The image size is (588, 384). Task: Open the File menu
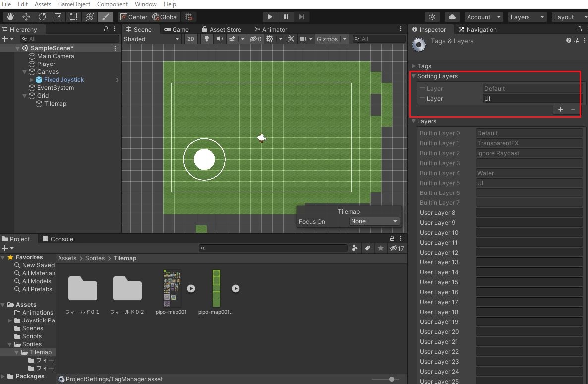(6, 4)
